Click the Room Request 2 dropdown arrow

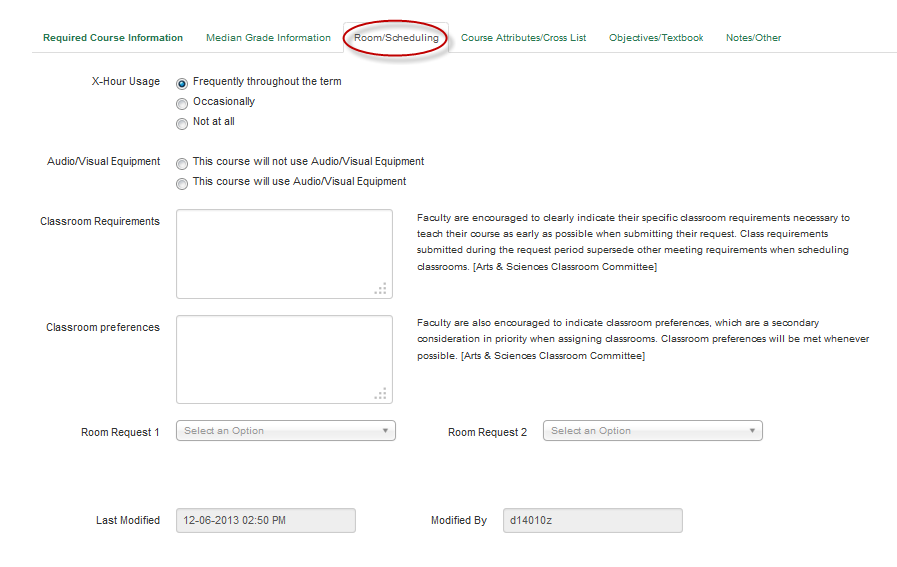pyautogui.click(x=752, y=431)
